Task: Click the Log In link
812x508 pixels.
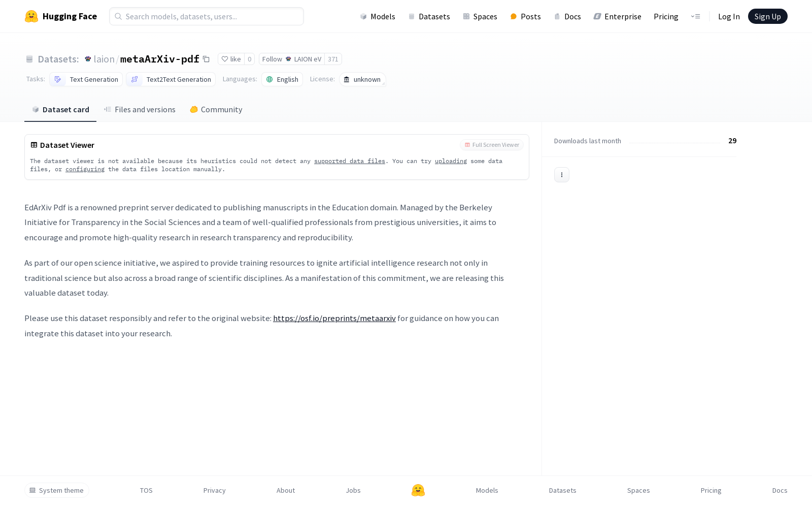Action: (x=729, y=16)
